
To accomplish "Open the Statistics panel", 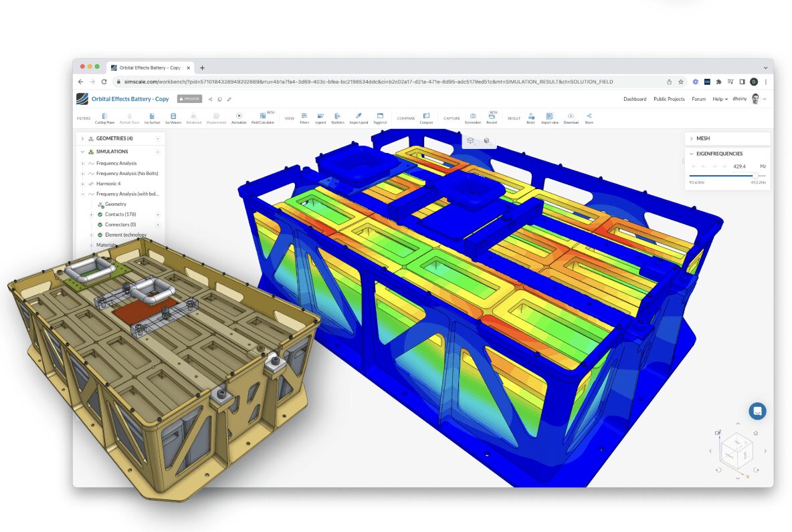I will (338, 117).
